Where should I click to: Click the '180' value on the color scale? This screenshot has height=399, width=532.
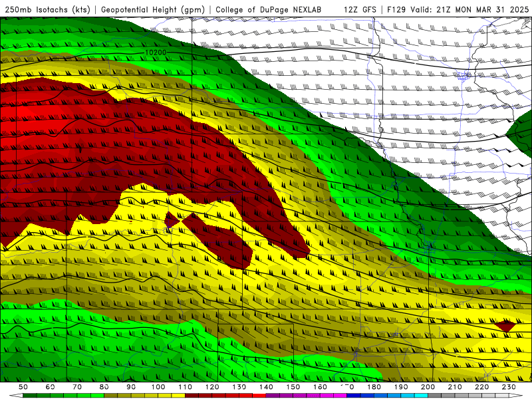pos(374,387)
